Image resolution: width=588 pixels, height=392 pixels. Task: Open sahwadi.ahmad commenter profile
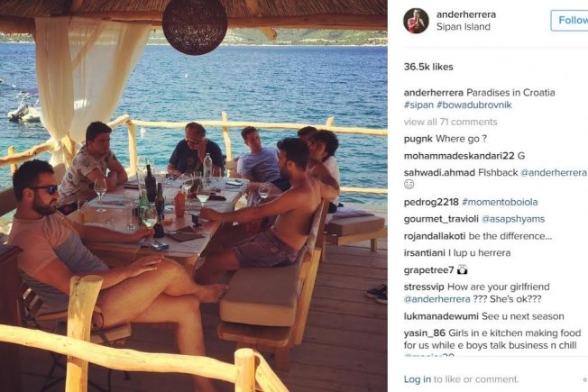tap(439, 173)
